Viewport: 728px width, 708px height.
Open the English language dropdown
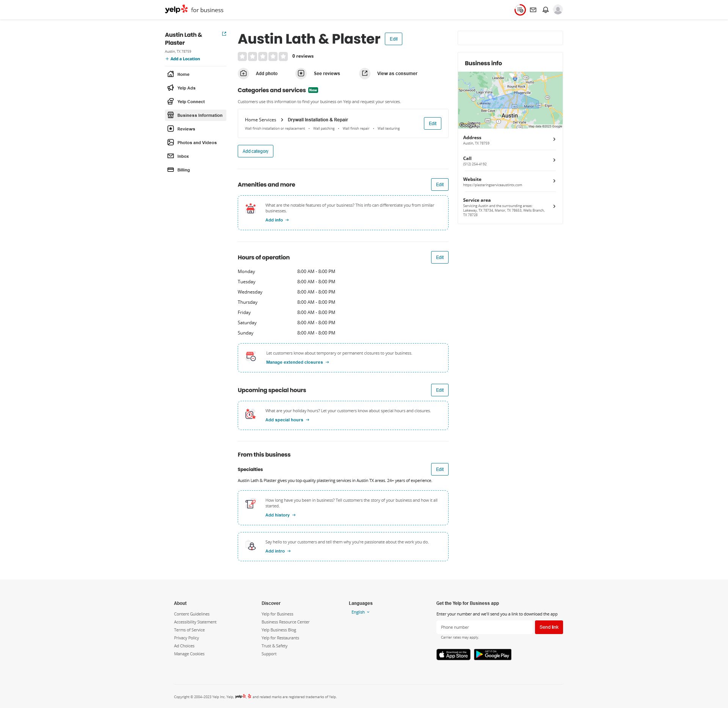click(x=360, y=612)
